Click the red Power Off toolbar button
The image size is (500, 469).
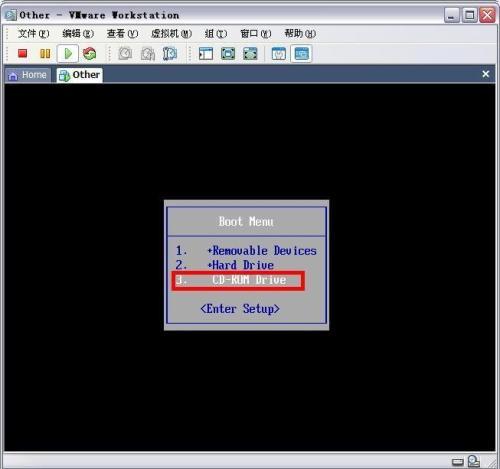pos(23,53)
